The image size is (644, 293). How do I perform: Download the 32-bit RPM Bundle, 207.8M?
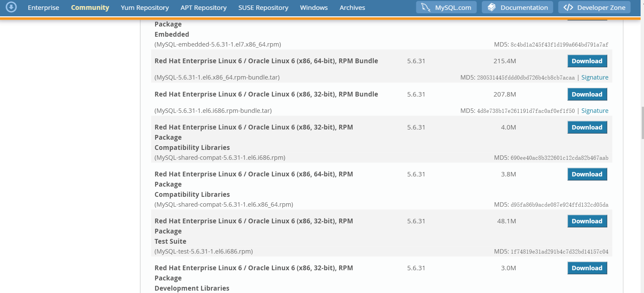587,94
